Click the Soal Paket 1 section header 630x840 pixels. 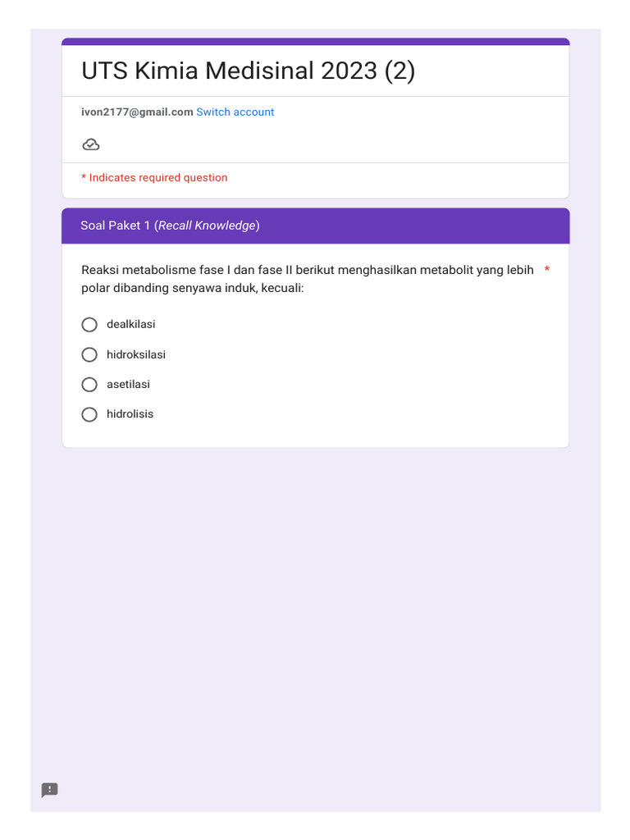pos(170,226)
